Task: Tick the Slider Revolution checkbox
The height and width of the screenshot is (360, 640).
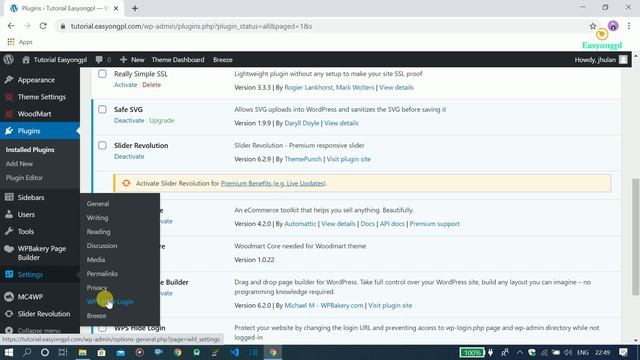Action: (102, 145)
